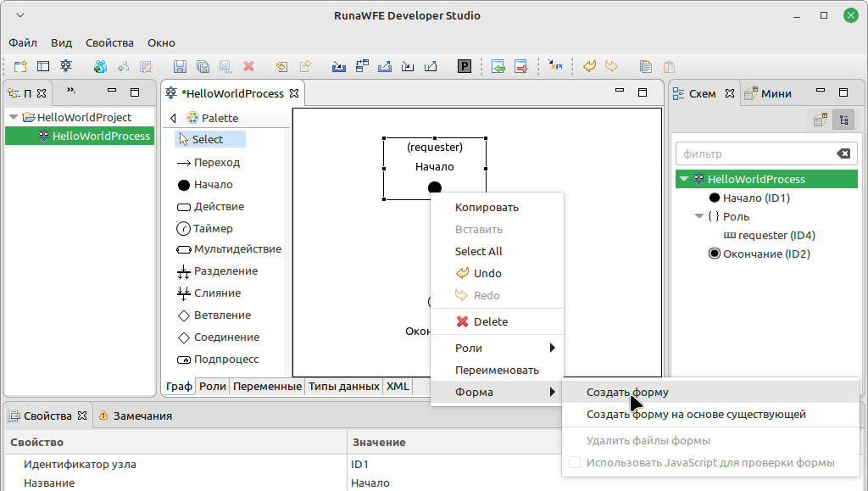
Task: Click the red X delete toolbar icon
Action: click(x=248, y=66)
